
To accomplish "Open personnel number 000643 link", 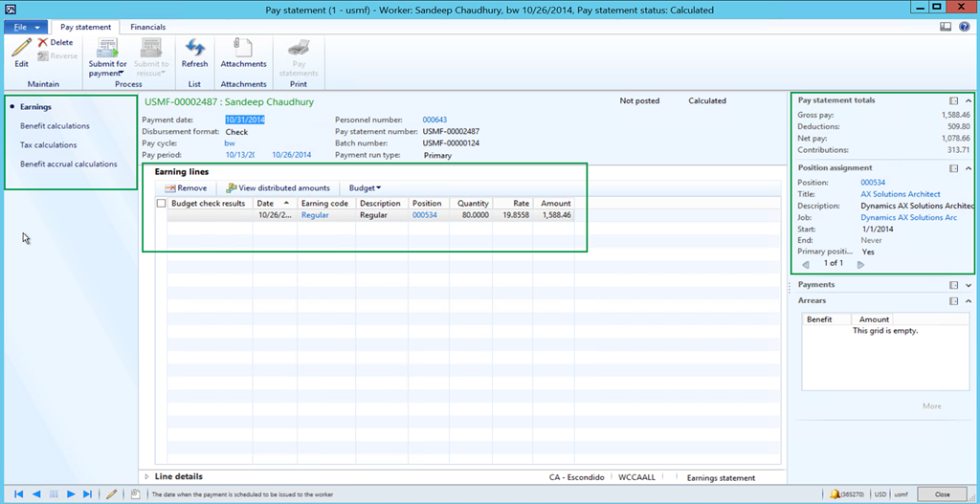I will [434, 120].
